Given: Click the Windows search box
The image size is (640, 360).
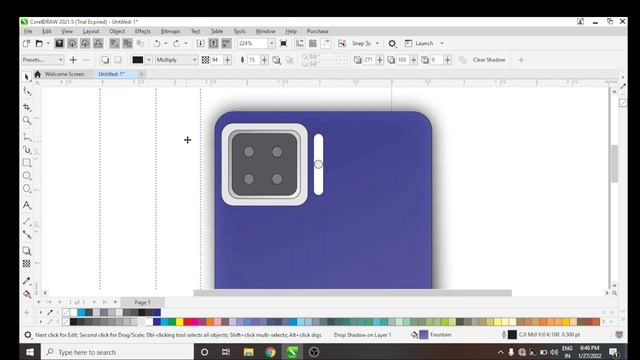Looking at the screenshot, I should pos(117,352).
